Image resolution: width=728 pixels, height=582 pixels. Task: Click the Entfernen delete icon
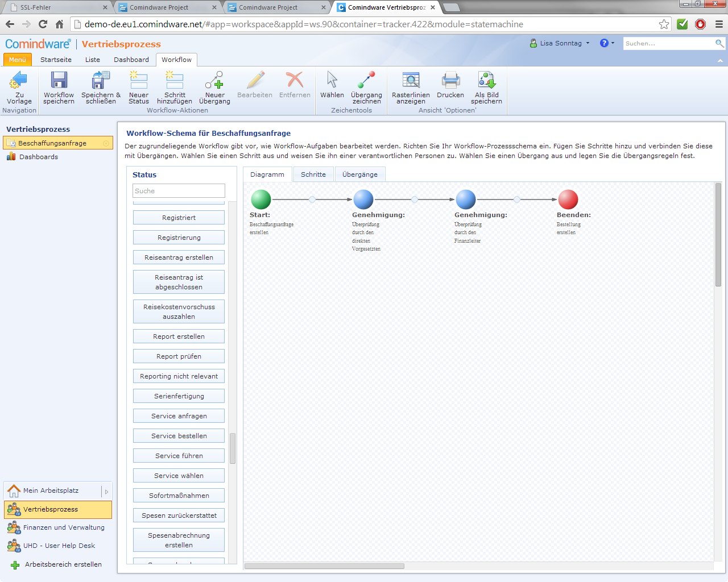295,80
